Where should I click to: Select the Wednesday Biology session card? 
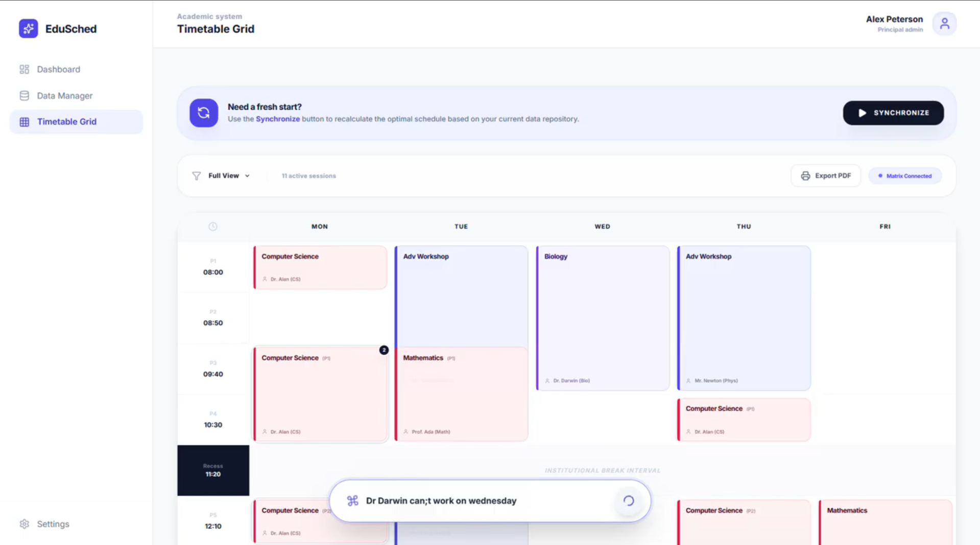point(603,318)
